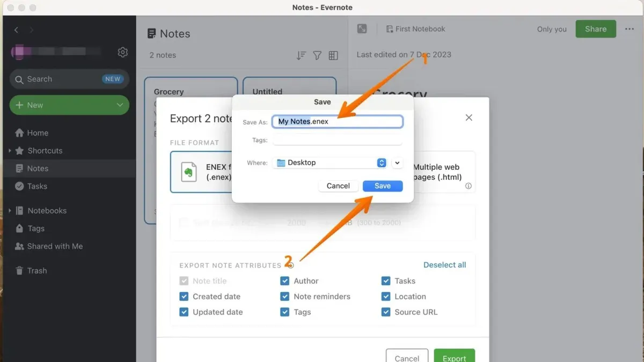Click the Search magnifier field
Image resolution: width=644 pixels, height=362 pixels.
(69, 79)
